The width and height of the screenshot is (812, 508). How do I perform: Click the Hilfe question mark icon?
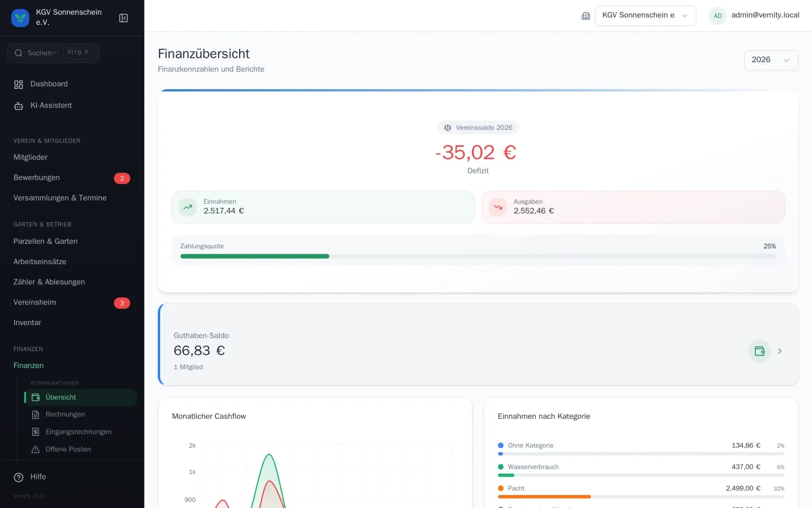18,477
